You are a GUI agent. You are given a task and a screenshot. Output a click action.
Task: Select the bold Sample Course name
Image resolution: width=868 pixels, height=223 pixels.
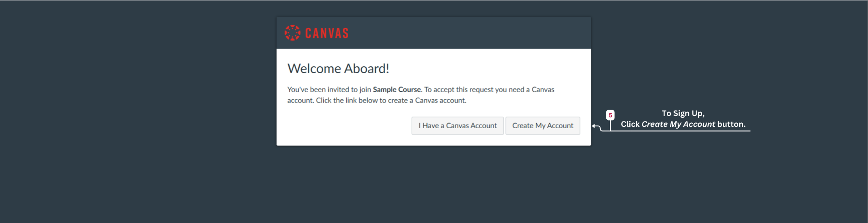(396, 89)
